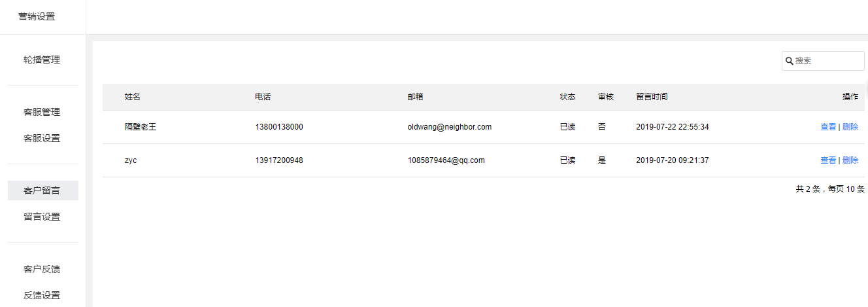The image size is (868, 307).
Task: Click the 姓名 column header
Action: [133, 97]
